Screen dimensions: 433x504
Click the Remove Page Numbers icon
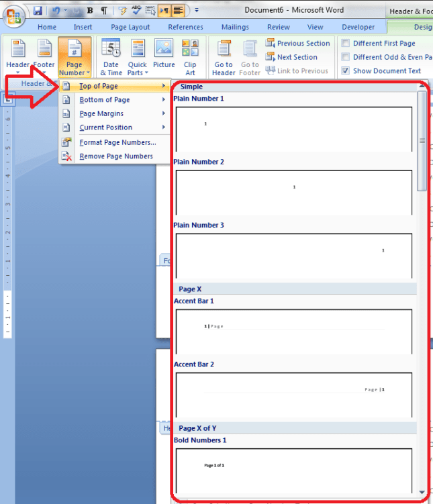67,156
